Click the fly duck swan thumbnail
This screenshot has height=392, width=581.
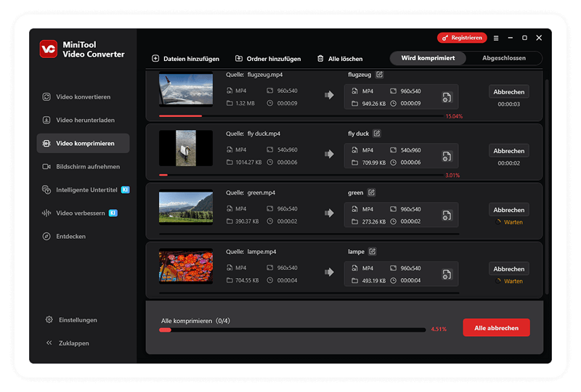(x=186, y=148)
